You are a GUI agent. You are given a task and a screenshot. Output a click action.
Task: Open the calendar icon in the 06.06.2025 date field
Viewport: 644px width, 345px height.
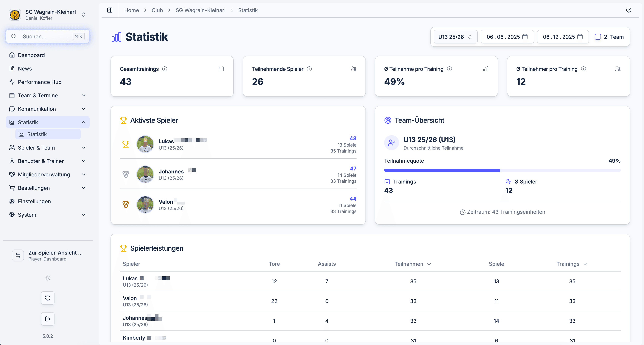click(525, 37)
